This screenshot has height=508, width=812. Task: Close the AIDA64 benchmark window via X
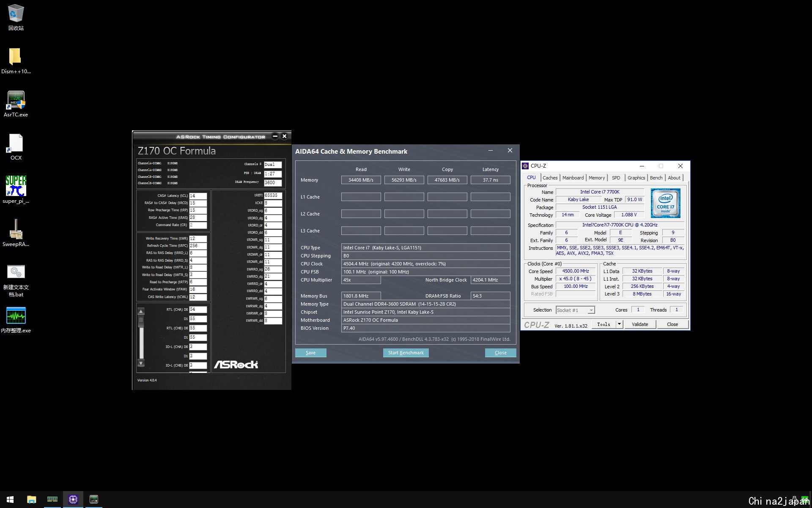510,151
